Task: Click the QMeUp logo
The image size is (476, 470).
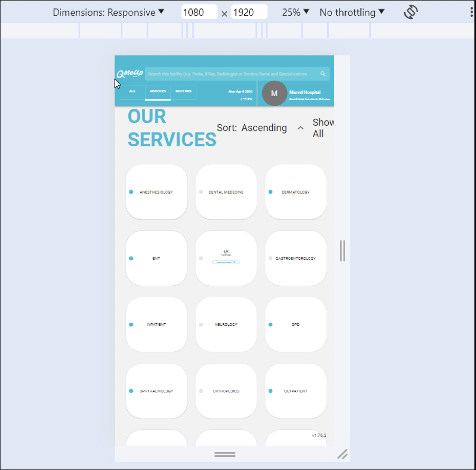Action: pos(130,74)
